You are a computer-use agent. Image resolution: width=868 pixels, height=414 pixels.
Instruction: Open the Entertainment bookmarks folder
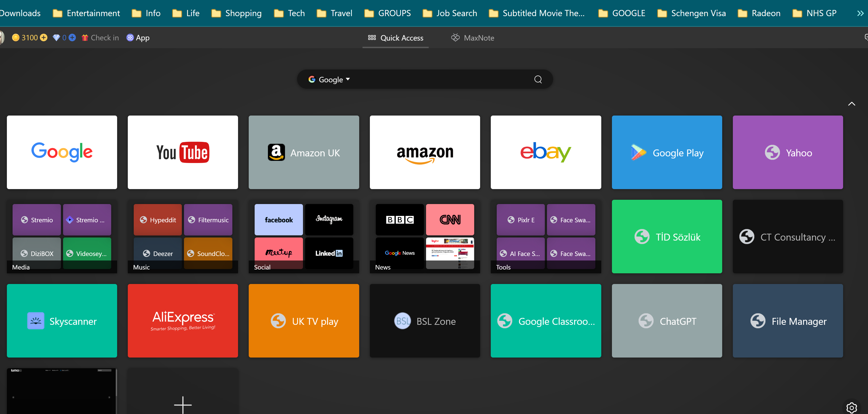(x=86, y=13)
